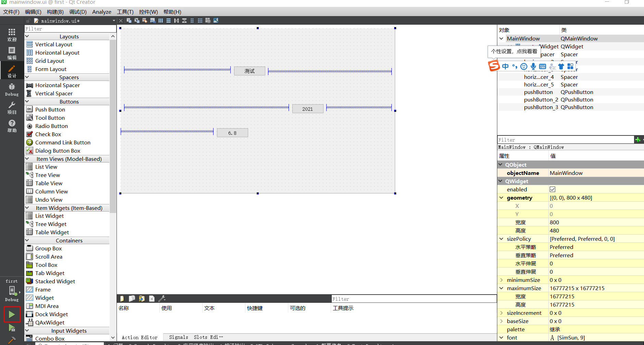Click the delete action icon in Action Editor
Image resolution: width=644 pixels, height=345 pixels.
point(151,299)
